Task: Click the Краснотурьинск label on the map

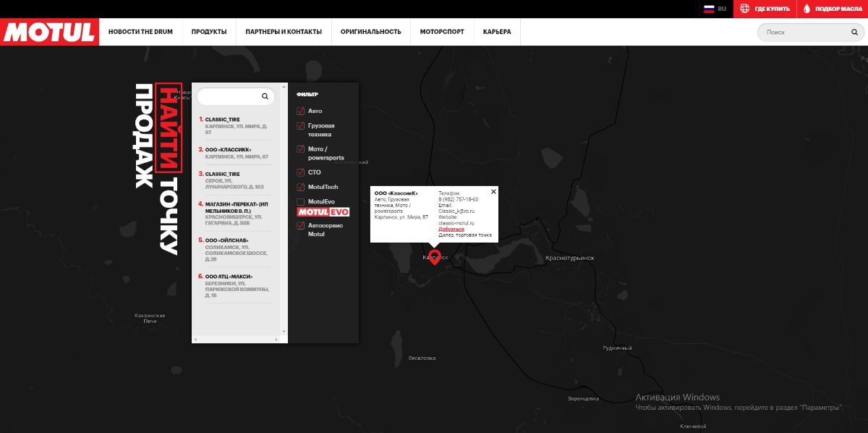Action: [x=569, y=258]
